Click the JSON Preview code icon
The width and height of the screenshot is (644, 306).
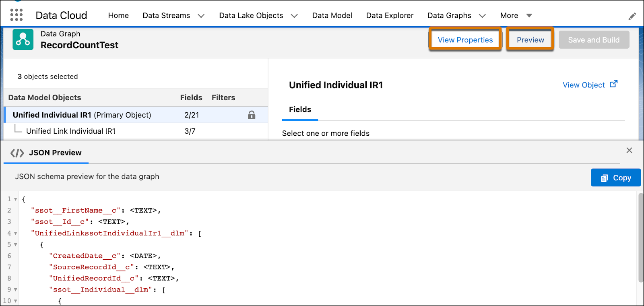click(17, 153)
